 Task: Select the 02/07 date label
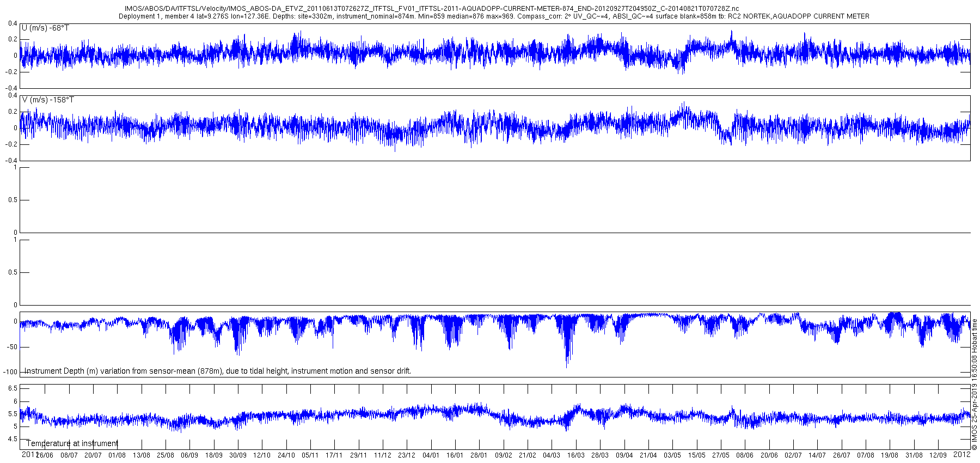tap(793, 455)
